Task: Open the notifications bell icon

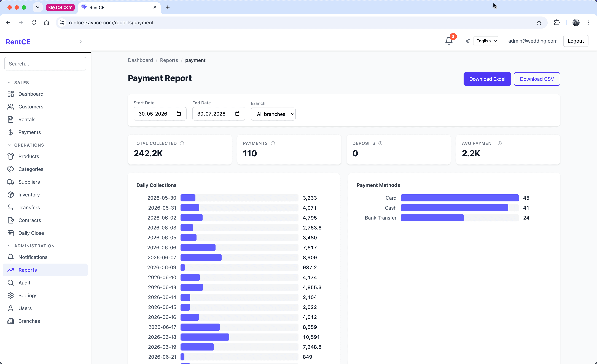Action: 449,41
